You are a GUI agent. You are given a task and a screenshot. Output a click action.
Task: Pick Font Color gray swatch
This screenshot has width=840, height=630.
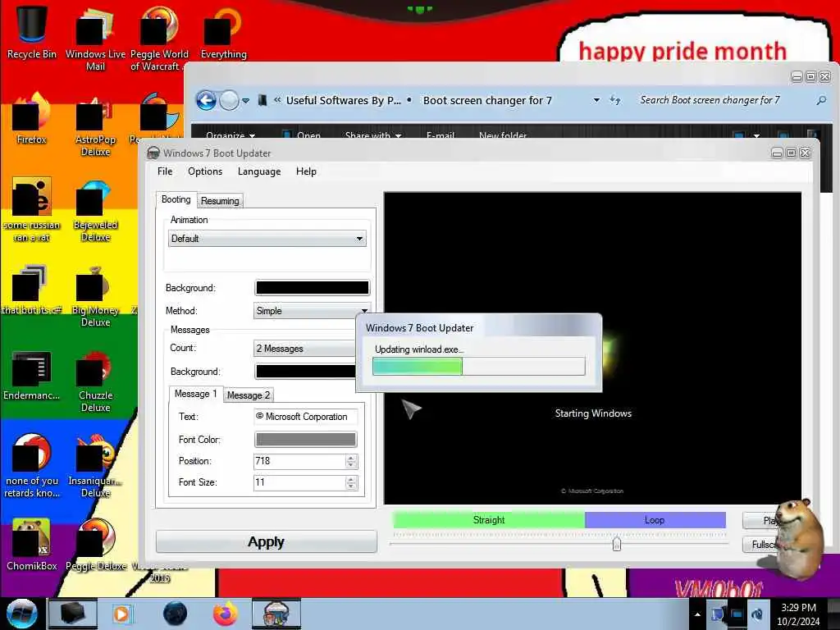[305, 440]
